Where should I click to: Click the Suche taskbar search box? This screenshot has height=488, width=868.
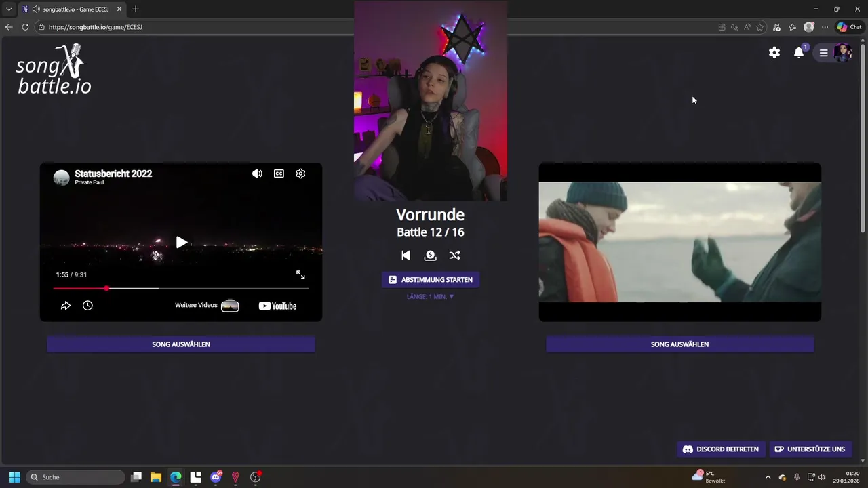pyautogui.click(x=76, y=477)
